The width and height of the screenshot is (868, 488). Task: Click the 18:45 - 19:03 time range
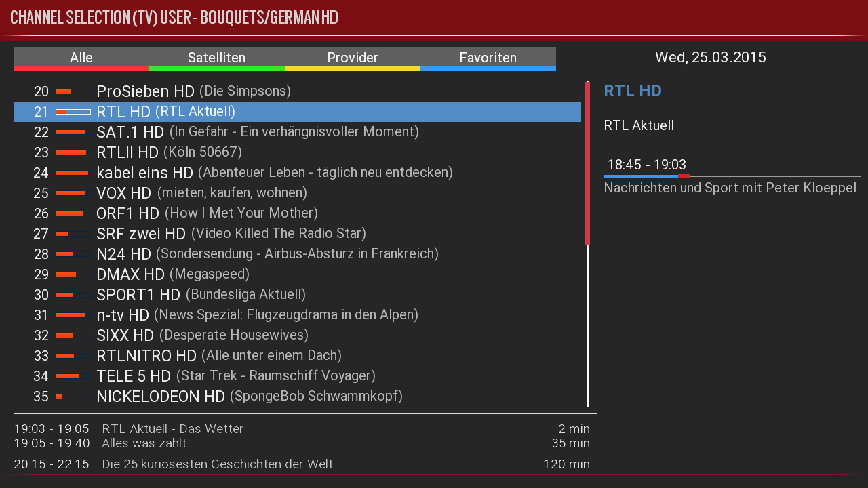click(x=647, y=165)
